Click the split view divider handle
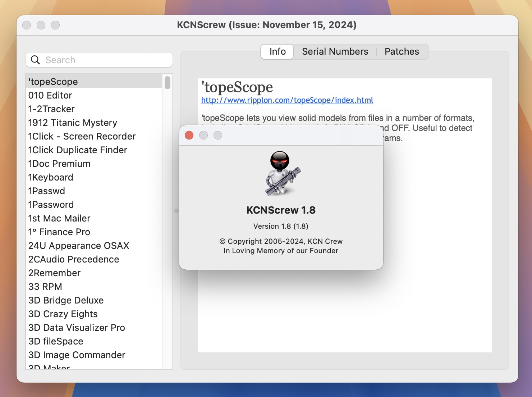 (176, 211)
